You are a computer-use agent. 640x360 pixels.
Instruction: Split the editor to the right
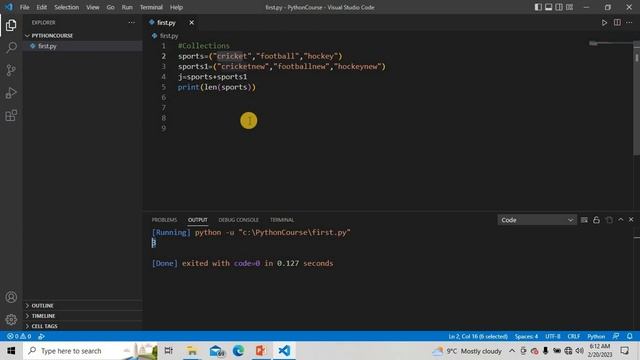pyautogui.click(x=617, y=22)
